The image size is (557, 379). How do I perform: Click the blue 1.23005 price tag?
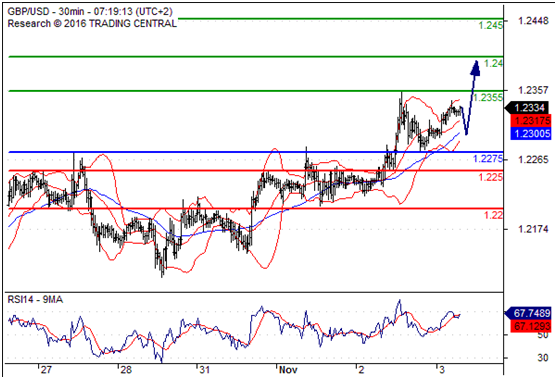(531, 134)
